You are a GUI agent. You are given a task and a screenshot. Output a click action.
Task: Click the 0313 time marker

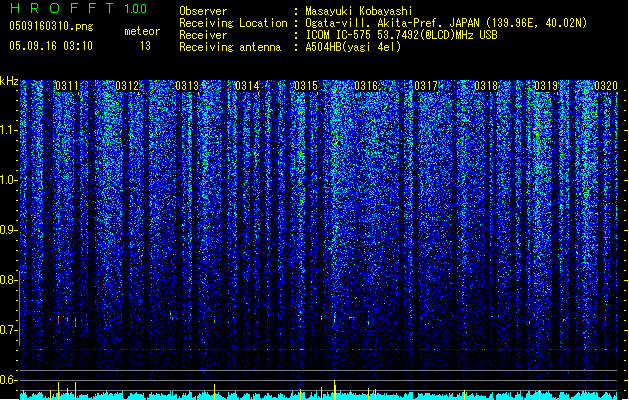click(x=187, y=86)
